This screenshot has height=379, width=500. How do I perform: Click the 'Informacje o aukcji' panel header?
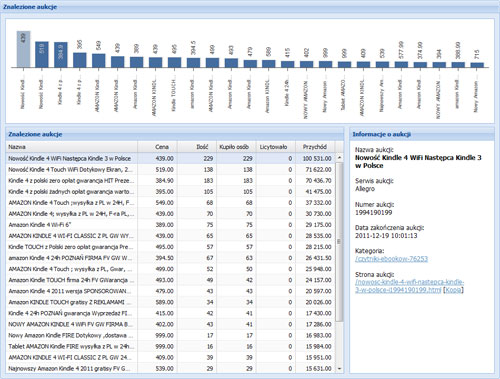[422, 134]
